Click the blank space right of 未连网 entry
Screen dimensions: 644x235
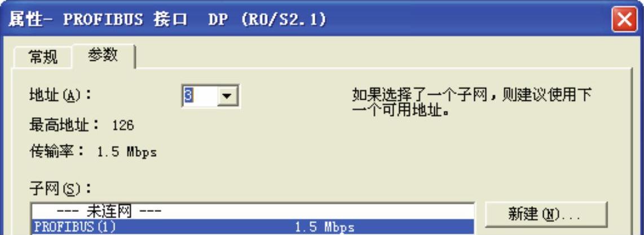click(316, 212)
